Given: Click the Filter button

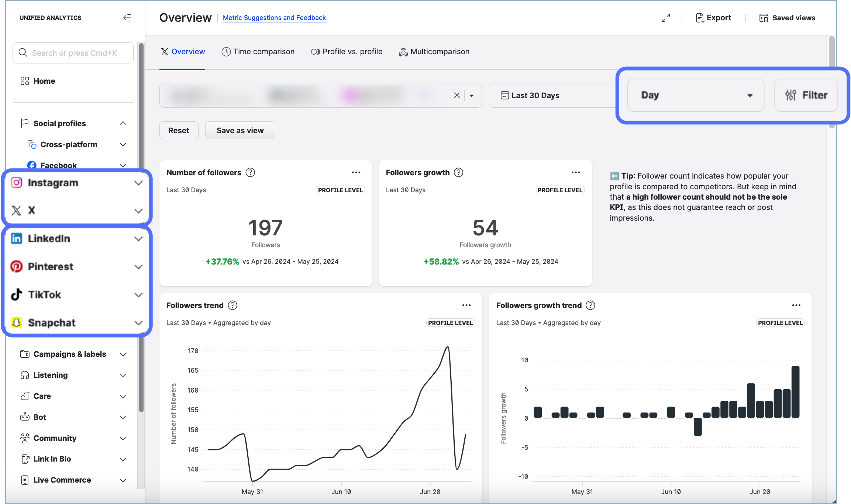Looking at the screenshot, I should click(806, 95).
